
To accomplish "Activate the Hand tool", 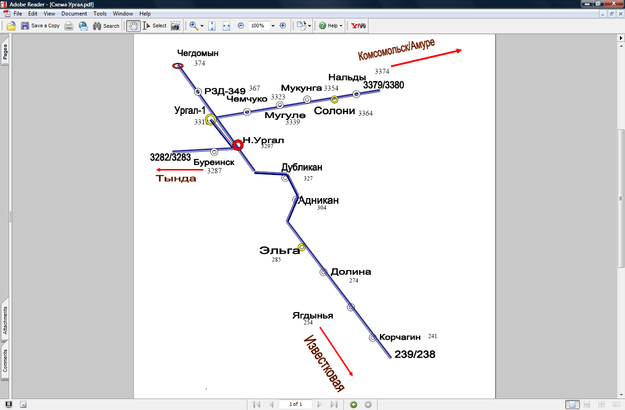I will 133,26.
